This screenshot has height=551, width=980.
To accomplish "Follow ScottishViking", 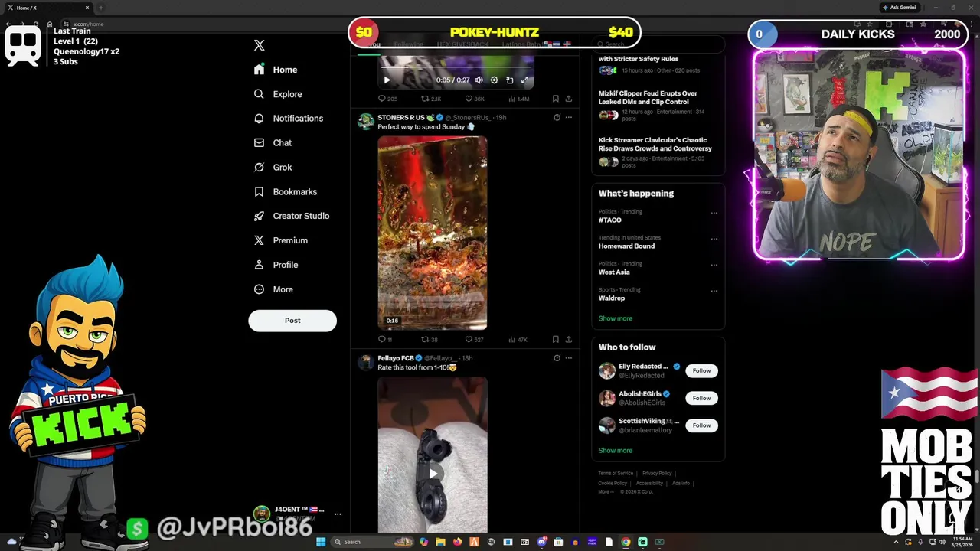I will (701, 425).
